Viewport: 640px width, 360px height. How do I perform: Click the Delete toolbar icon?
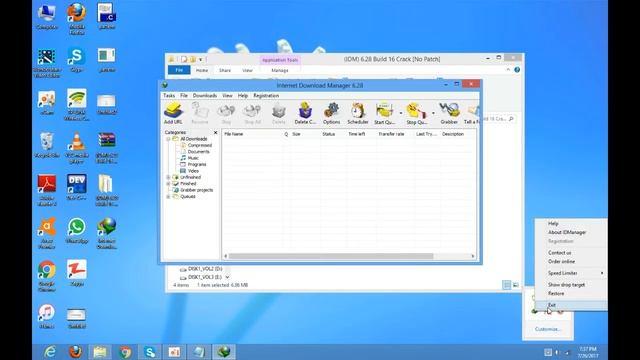(278, 113)
